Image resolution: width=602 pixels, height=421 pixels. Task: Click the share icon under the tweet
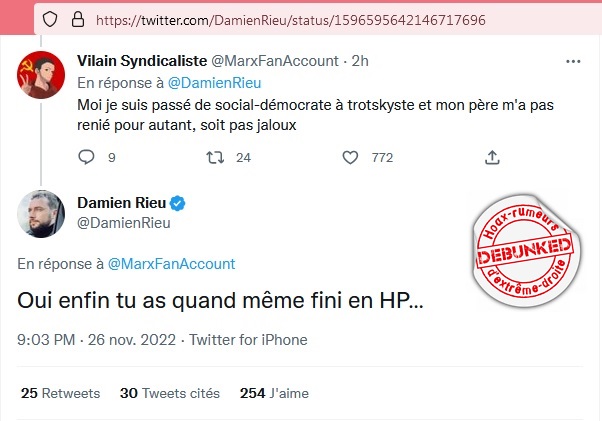(x=492, y=156)
